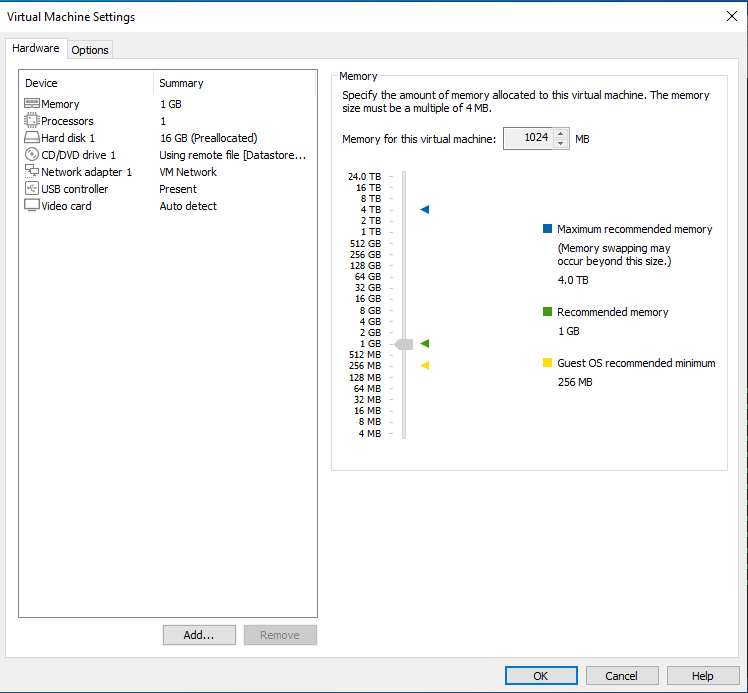Select the Processors row label
Image resolution: width=748 pixels, height=693 pixels.
(x=67, y=121)
